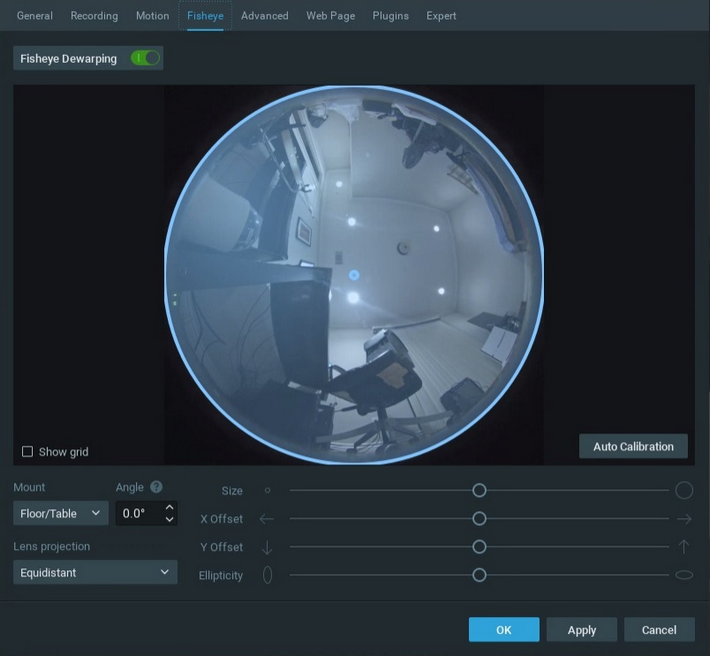The height and width of the screenshot is (656, 710).
Task: Open the Advanced tab
Action: [x=264, y=16]
